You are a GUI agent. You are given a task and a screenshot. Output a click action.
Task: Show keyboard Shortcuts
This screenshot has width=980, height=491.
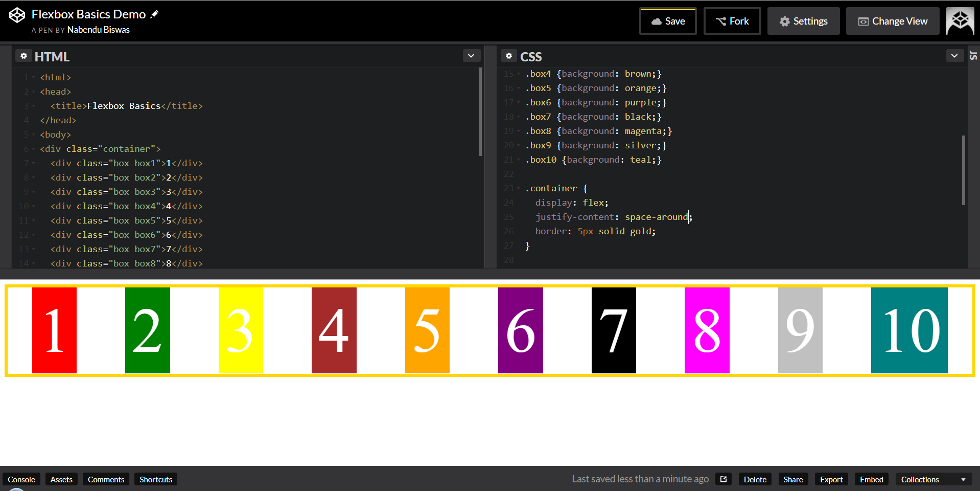(x=156, y=479)
